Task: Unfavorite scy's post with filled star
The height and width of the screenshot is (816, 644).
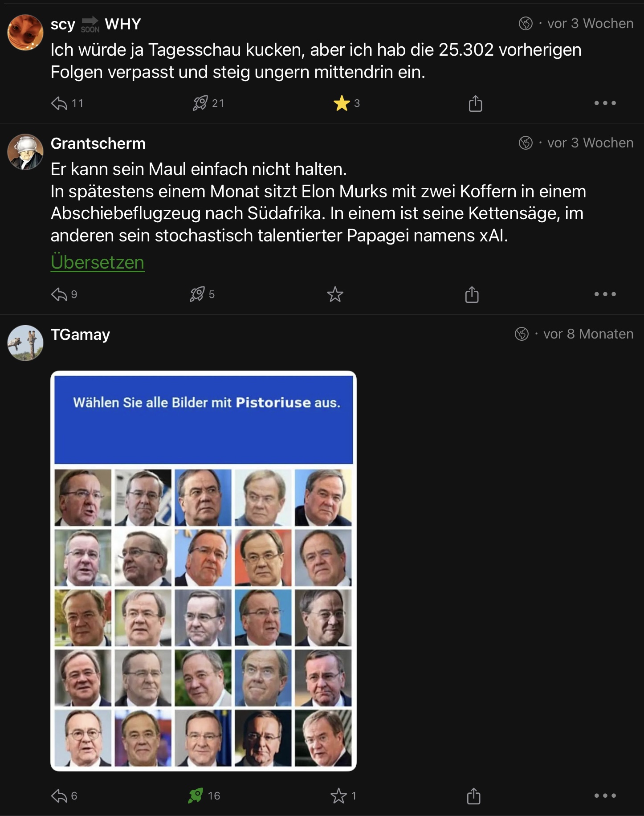Action: [342, 103]
